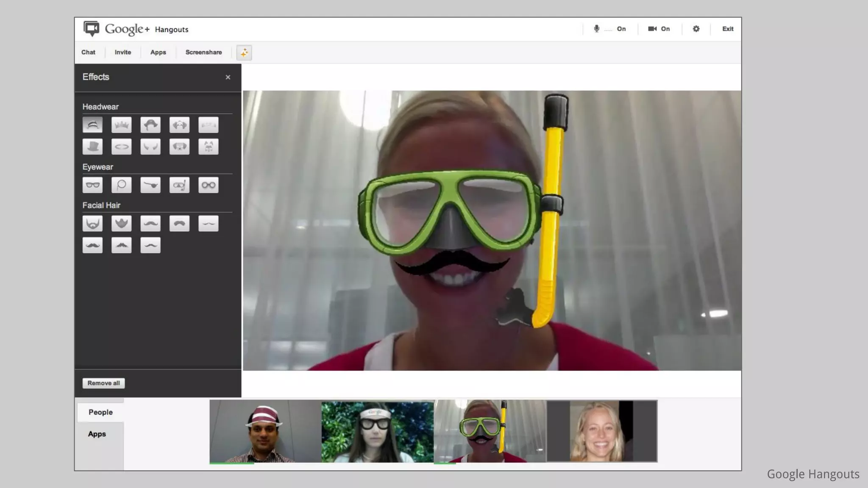Image resolution: width=868 pixels, height=488 pixels.
Task: Apply the thick short mustache effect
Action: [179, 223]
